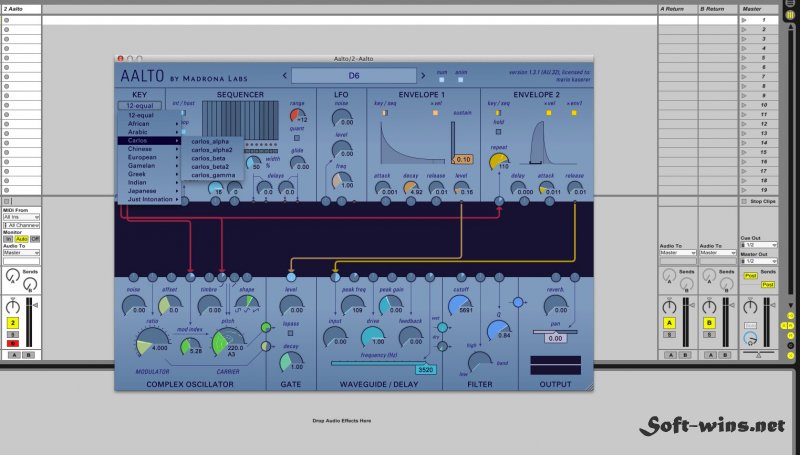Open the 12-equal key scale dropdown

140,106
